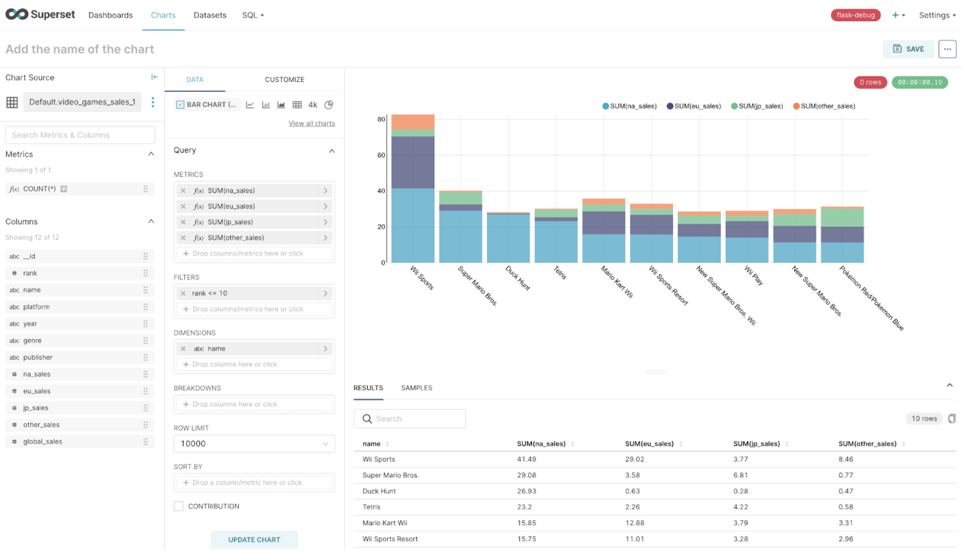
Task: Sort results by SUM(jp_sales) arrows
Action: tap(787, 444)
